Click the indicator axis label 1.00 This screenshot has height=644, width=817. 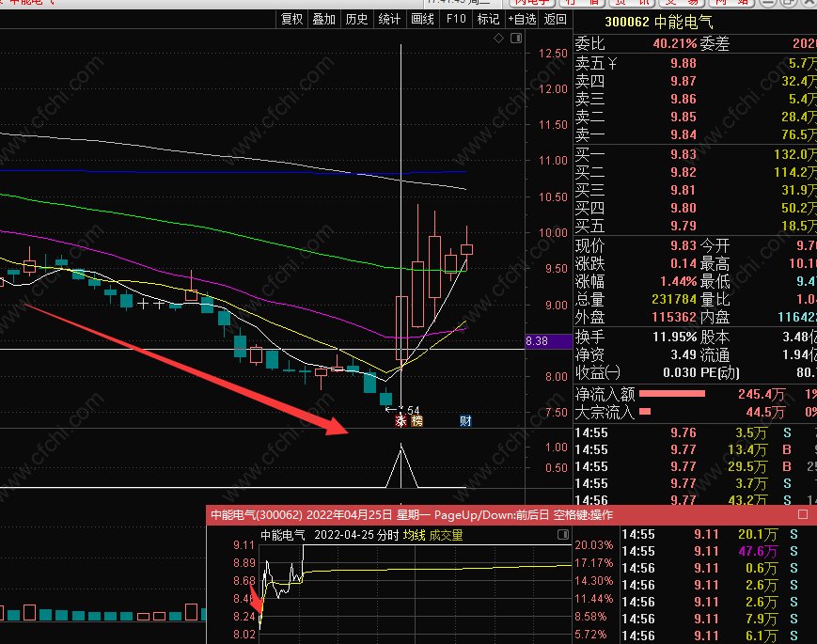(x=557, y=448)
